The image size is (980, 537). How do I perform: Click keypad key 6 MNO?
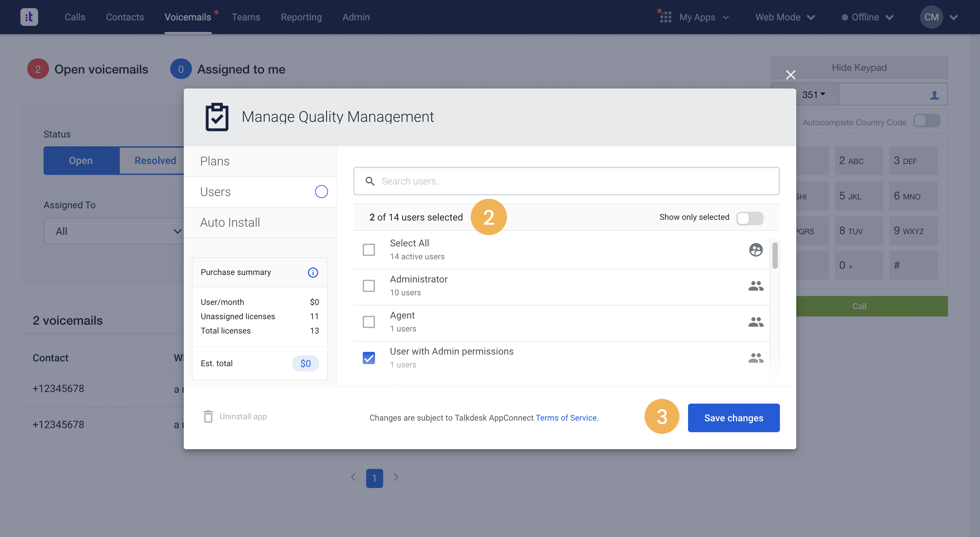click(x=913, y=196)
